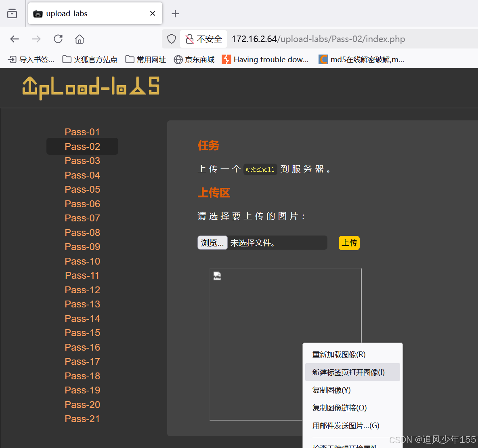Screen dimensions: 478x448
Task: Click the Upload-labs logo
Action: tap(91, 88)
